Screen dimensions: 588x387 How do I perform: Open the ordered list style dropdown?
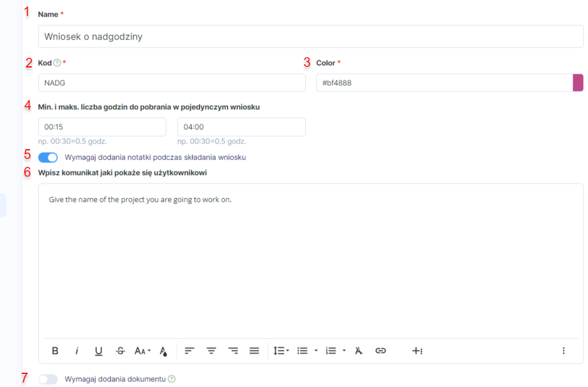344,350
